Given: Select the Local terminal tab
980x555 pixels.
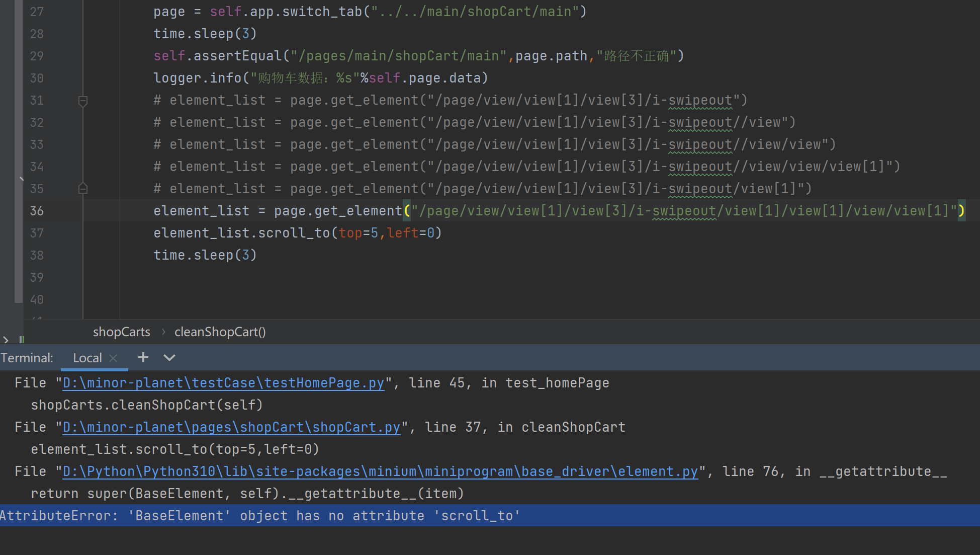Looking at the screenshot, I should 87,358.
